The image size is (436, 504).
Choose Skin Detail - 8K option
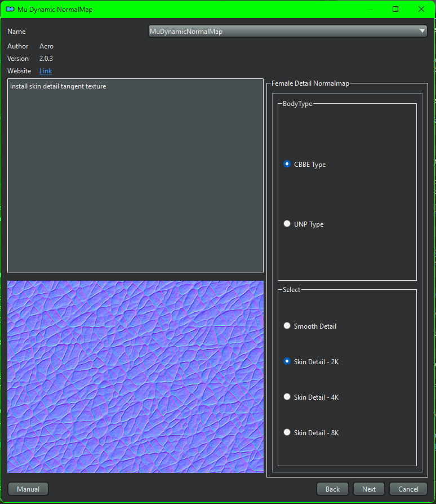coord(311,432)
